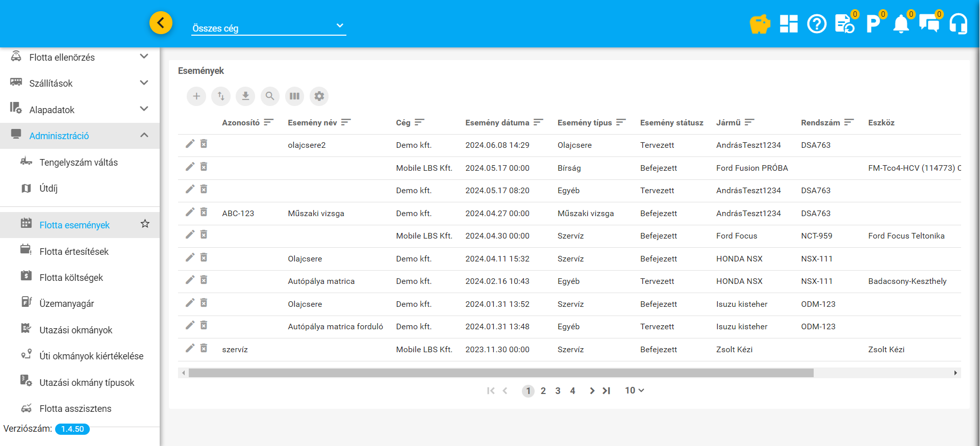Open the help question mark icon
This screenshot has width=980, height=446.
[x=817, y=24]
